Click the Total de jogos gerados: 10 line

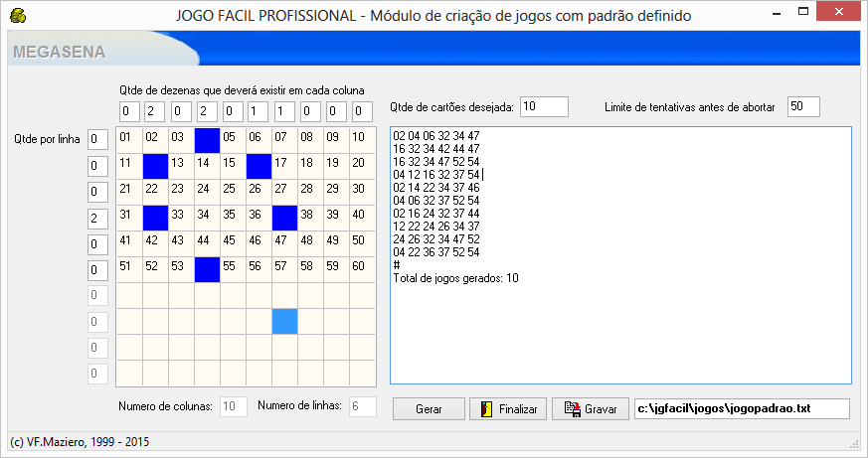coord(455,278)
